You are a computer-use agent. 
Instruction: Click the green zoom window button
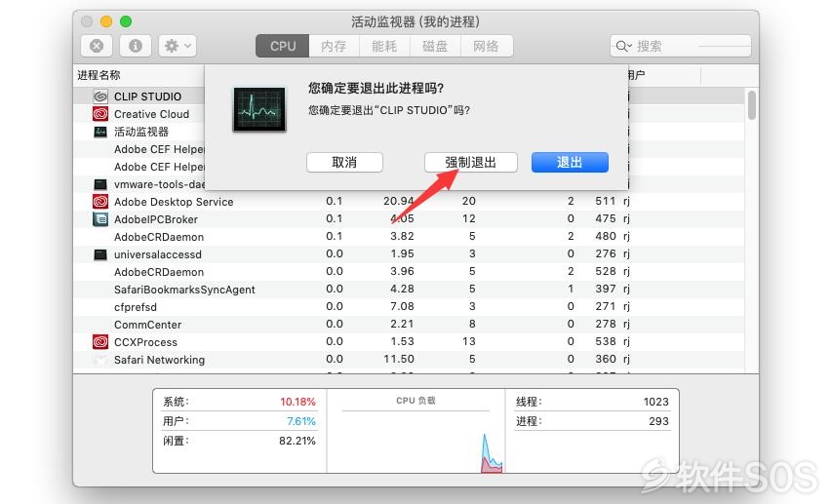(126, 21)
